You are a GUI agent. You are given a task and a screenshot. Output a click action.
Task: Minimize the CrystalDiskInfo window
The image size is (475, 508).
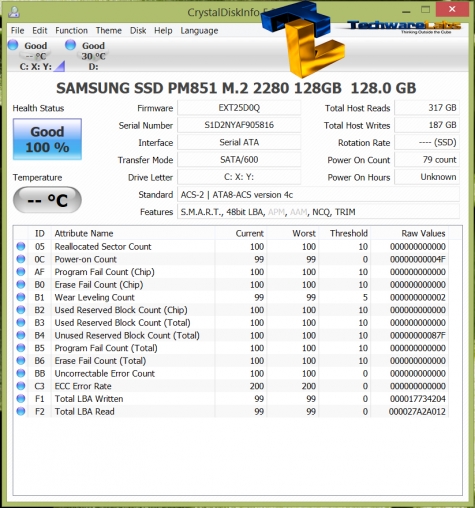point(406,11)
